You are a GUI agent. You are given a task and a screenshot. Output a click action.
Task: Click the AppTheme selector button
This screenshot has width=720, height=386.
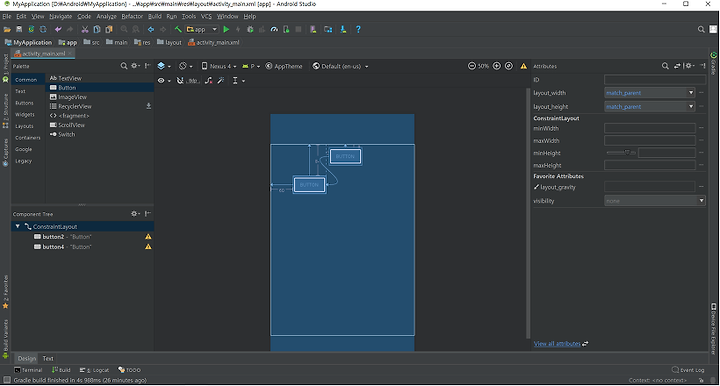[x=284, y=66]
